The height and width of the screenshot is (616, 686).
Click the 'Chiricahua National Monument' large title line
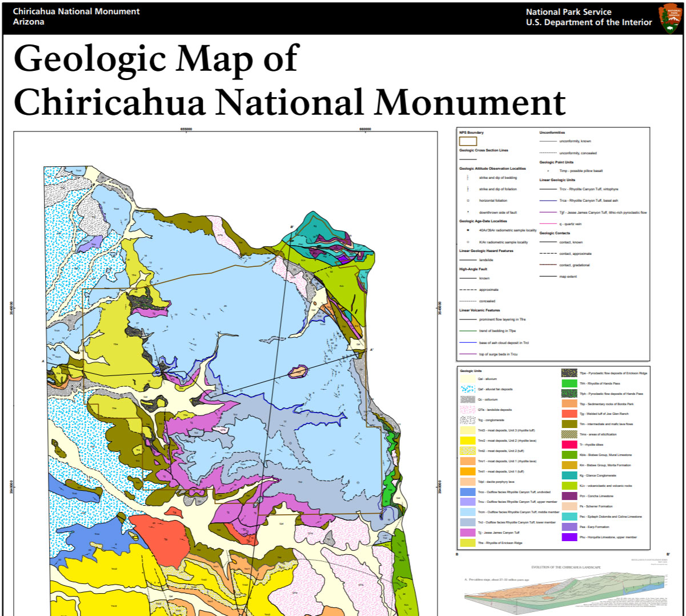pyautogui.click(x=289, y=102)
